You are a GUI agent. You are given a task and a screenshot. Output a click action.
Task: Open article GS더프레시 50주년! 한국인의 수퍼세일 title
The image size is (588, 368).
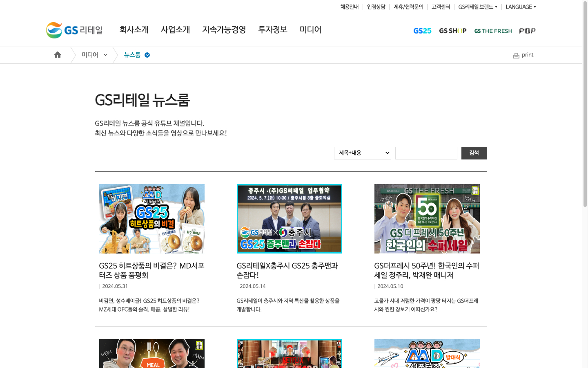click(427, 270)
